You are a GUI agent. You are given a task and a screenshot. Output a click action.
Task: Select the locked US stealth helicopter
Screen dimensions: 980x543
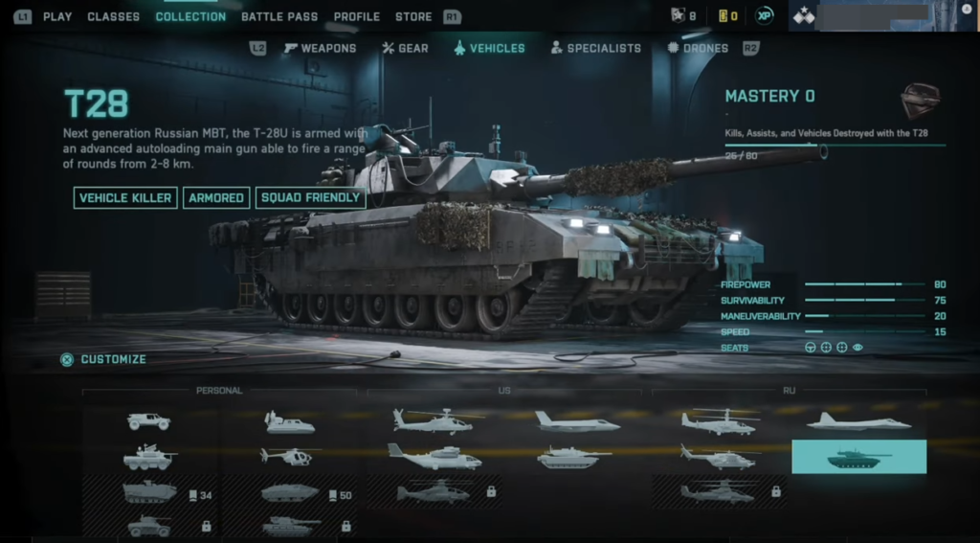tap(435, 491)
